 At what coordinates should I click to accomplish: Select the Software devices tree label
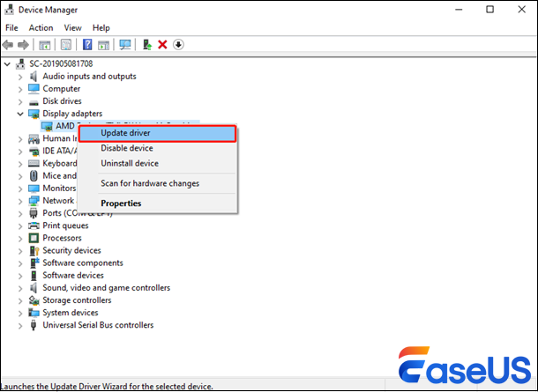point(72,275)
